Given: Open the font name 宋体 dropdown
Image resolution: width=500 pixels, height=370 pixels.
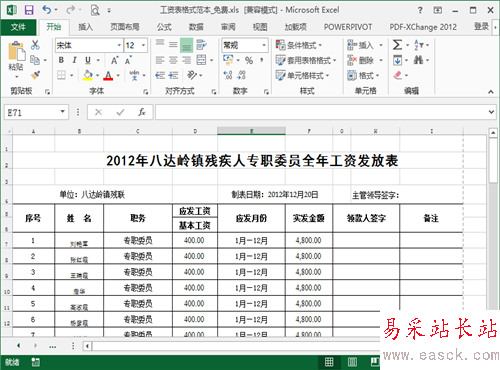Looking at the screenshot, I should pyautogui.click(x=119, y=45).
